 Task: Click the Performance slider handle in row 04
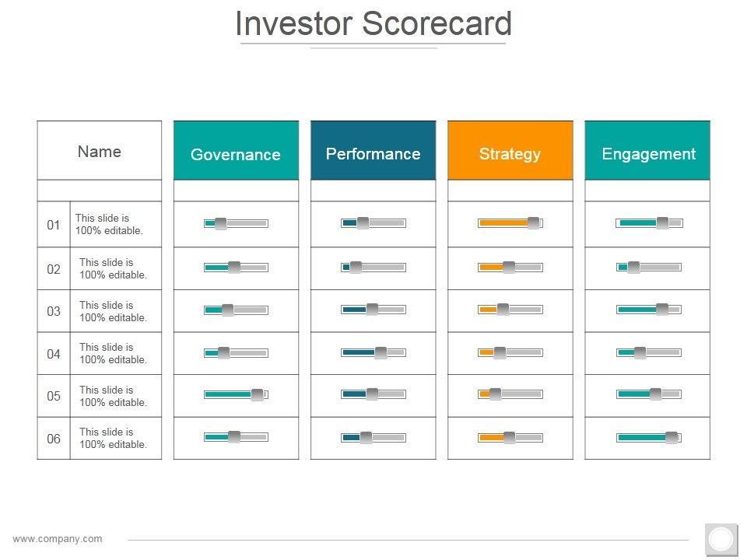click(x=381, y=353)
